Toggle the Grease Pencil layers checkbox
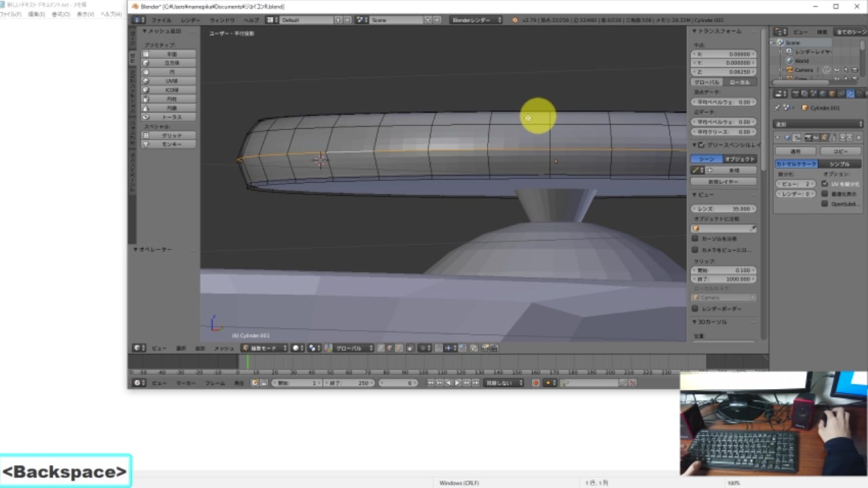 pyautogui.click(x=701, y=145)
